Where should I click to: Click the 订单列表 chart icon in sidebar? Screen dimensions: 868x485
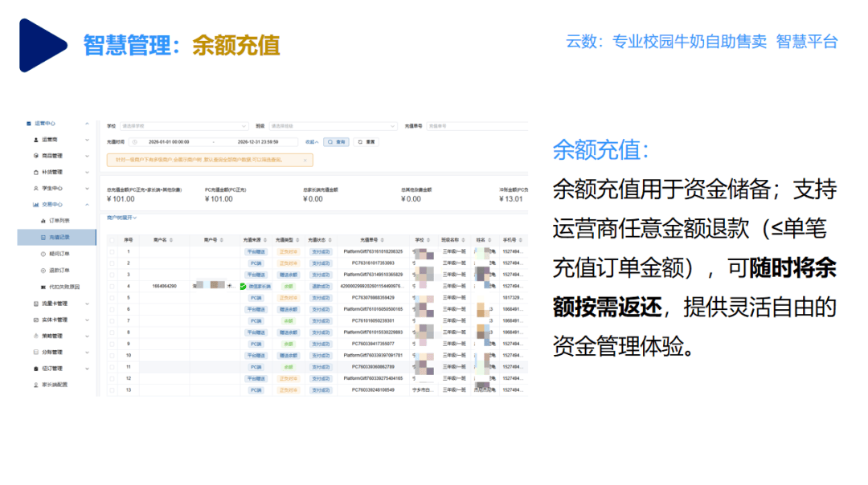point(43,221)
